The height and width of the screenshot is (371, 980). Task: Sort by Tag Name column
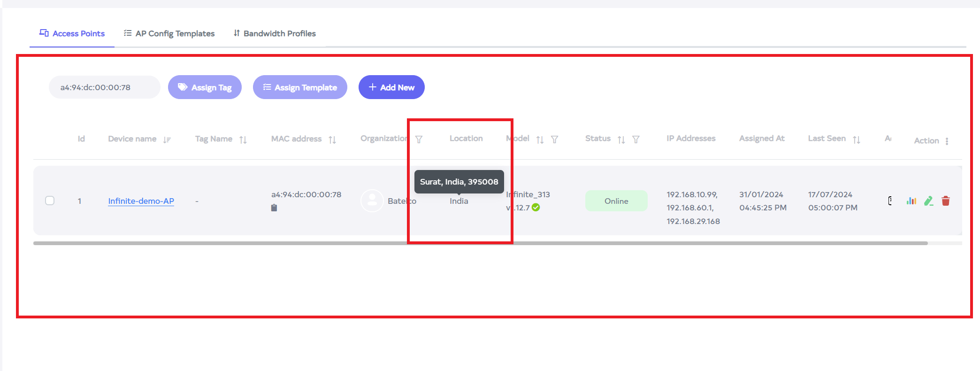(x=243, y=140)
